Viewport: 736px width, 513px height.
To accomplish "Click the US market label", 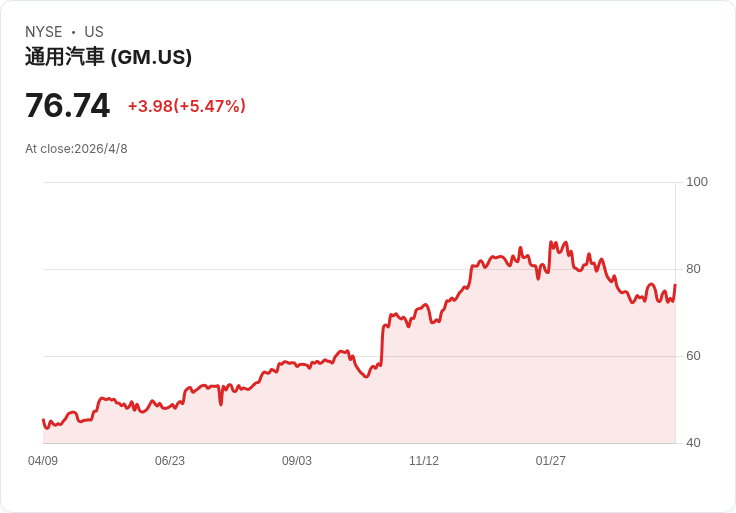I will point(94,32).
